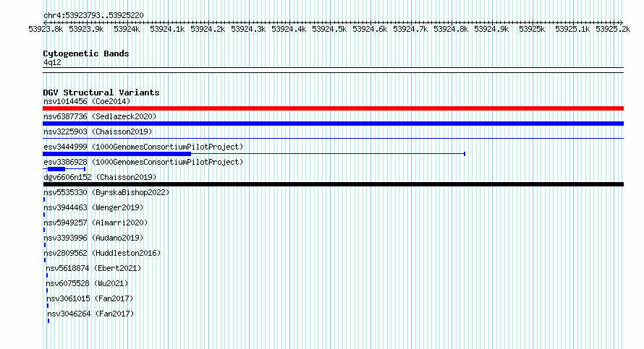
Task: Open nsv5949257 (Almarri2020) label
Action: pos(96,223)
